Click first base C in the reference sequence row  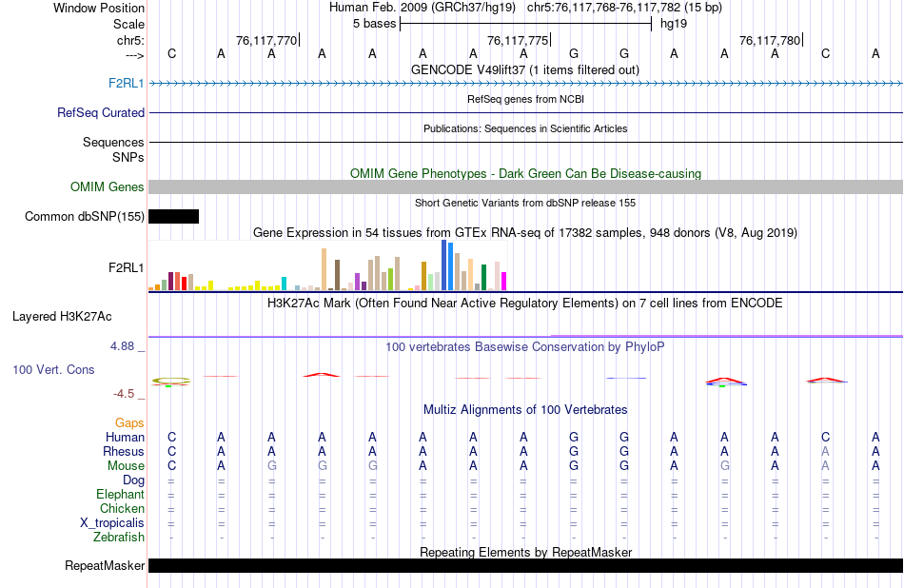pyautogui.click(x=171, y=53)
